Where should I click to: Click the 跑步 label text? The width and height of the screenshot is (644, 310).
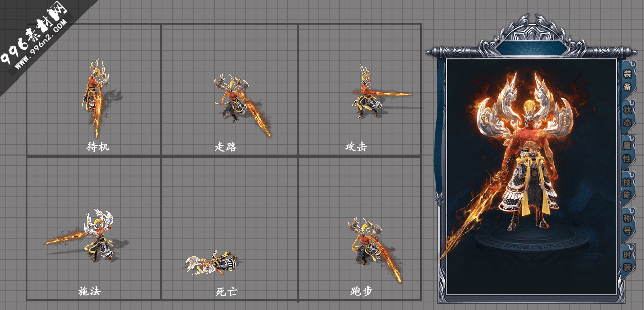[x=361, y=291]
